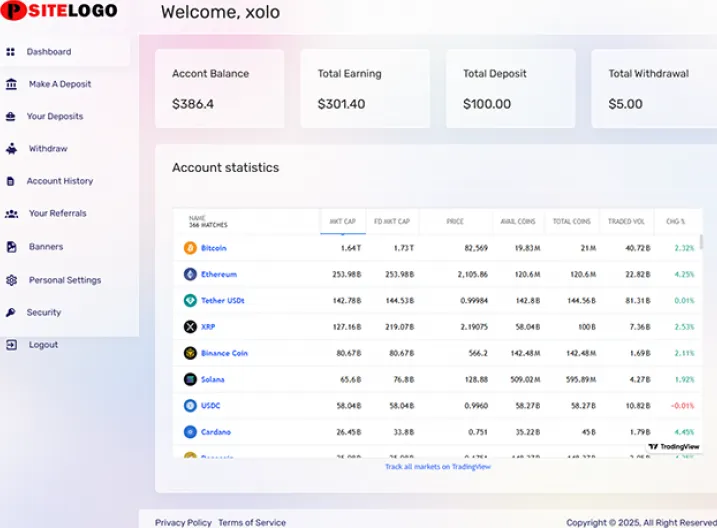Open the Tether USDt link
The width and height of the screenshot is (717, 528).
223,300
